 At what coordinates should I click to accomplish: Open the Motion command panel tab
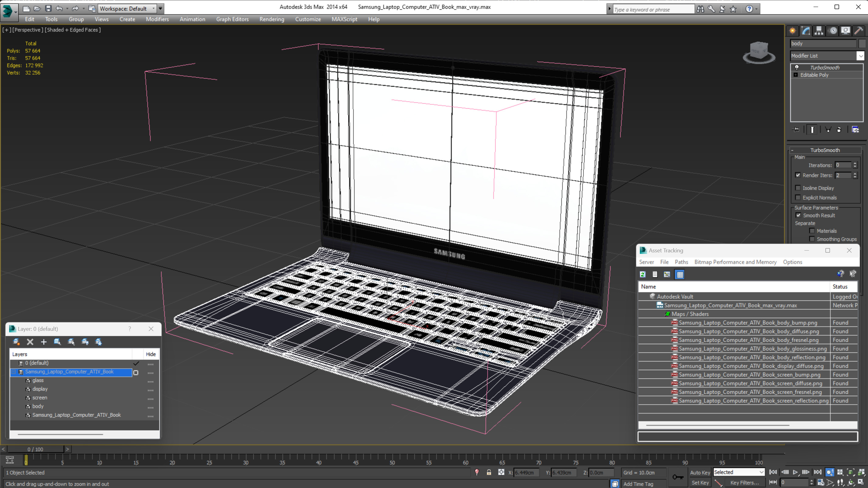coord(832,31)
